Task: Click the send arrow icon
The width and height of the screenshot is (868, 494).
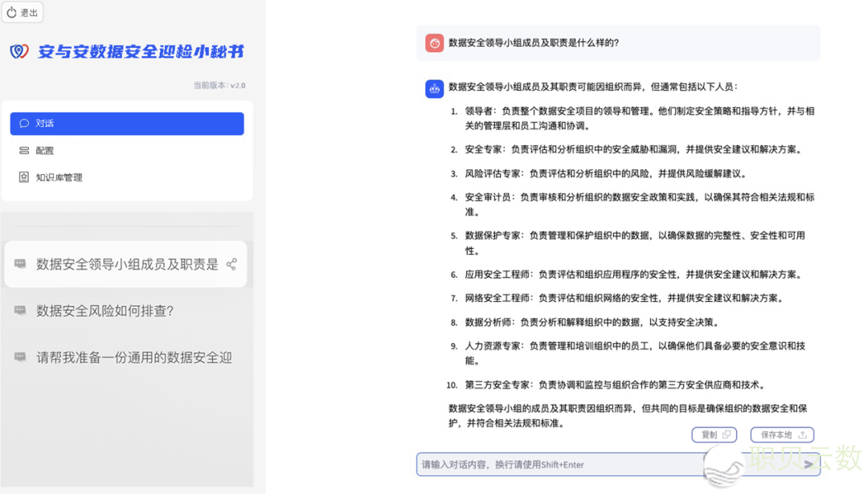Action: (809, 464)
